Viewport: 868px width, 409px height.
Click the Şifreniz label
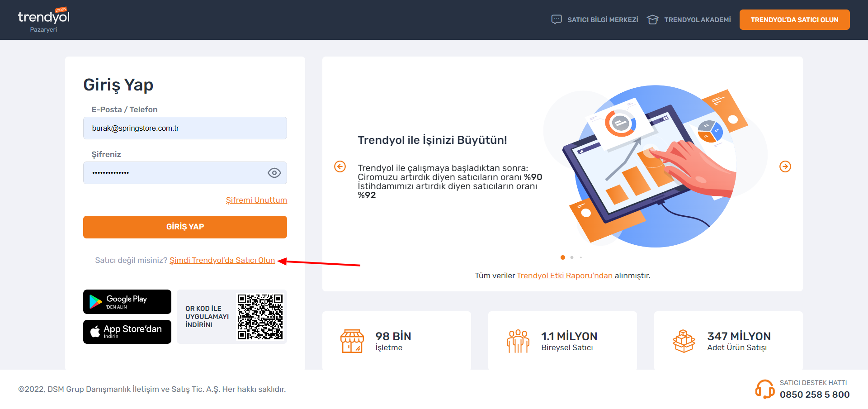click(x=106, y=154)
